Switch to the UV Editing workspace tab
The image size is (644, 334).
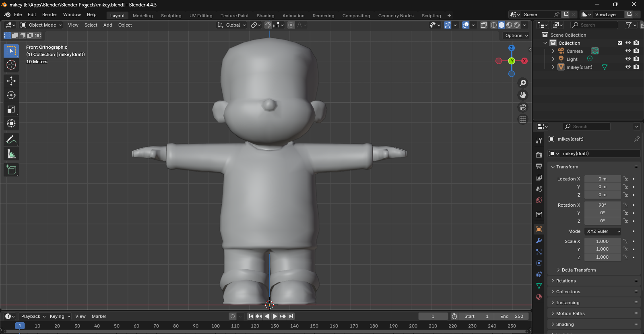coord(201,16)
